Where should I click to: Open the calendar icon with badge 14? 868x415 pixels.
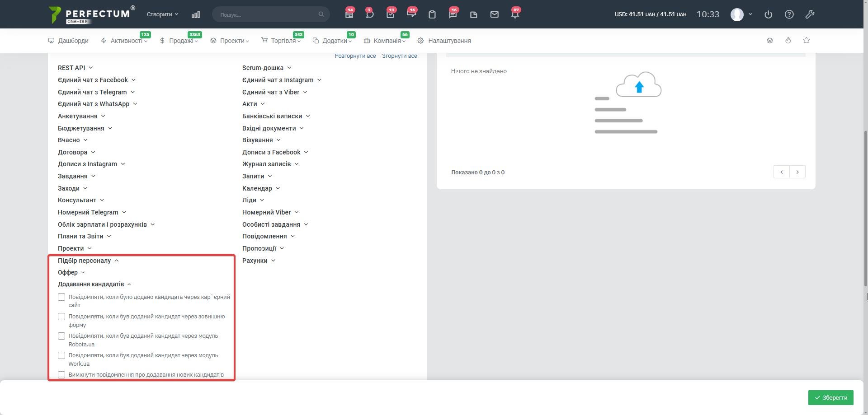tap(349, 14)
